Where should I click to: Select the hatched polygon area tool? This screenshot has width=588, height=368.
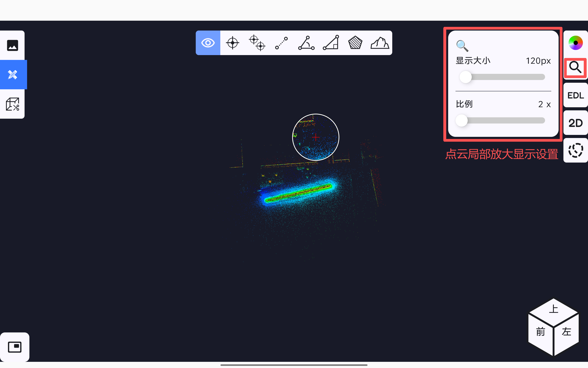click(x=355, y=43)
